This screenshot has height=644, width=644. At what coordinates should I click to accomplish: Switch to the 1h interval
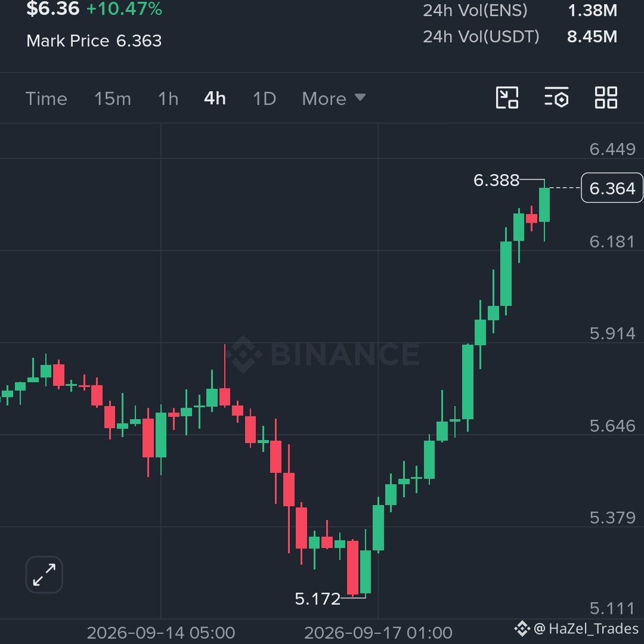pos(168,98)
